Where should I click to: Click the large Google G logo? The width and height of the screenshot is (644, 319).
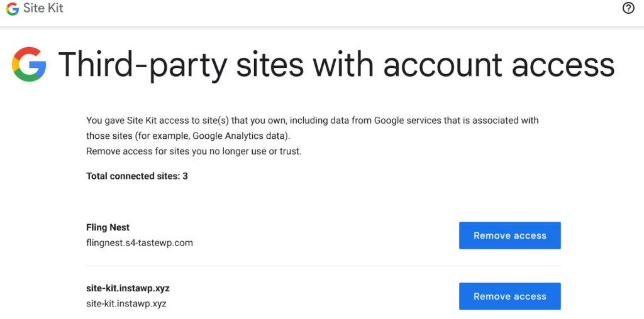[x=29, y=65]
